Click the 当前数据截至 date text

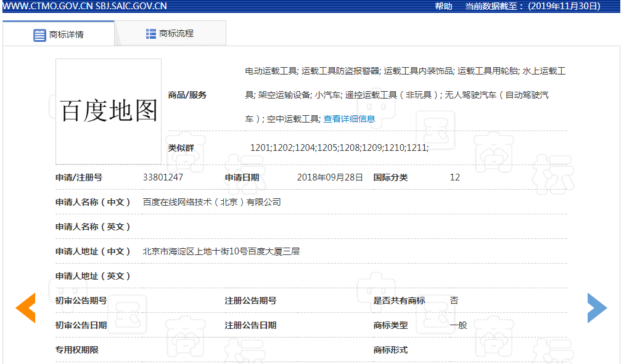click(x=533, y=6)
